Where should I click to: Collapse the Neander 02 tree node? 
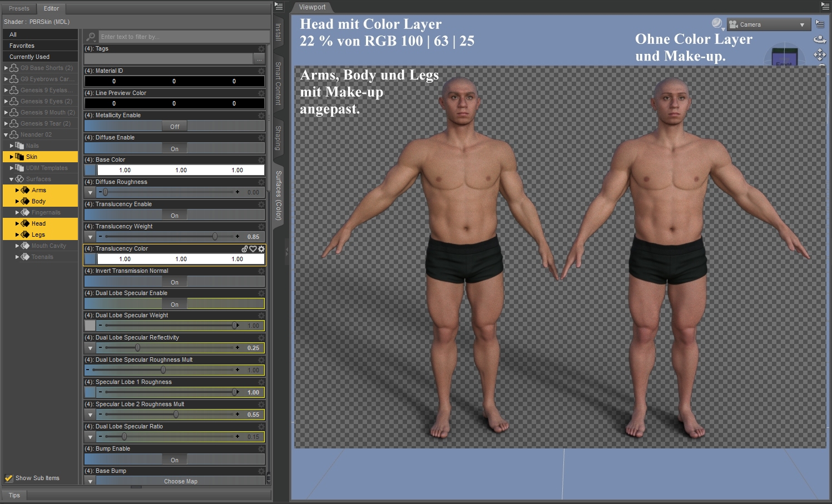point(6,134)
